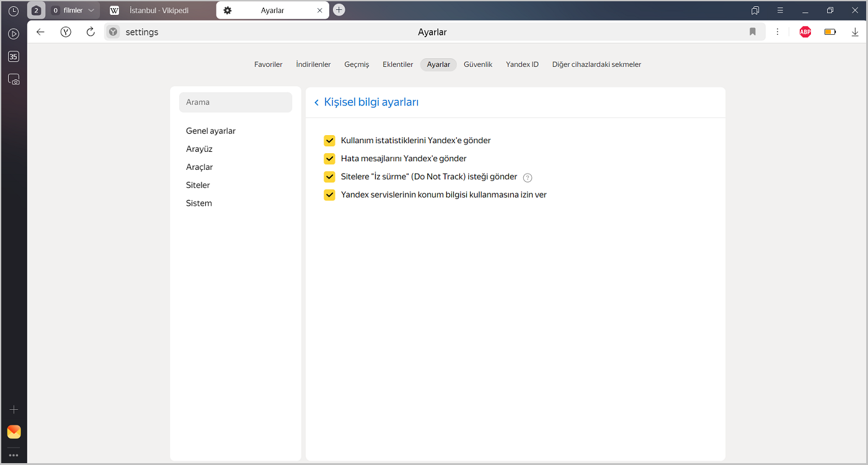Click the bookmark icon in address bar
Viewport: 868px width, 465px height.
pos(753,32)
